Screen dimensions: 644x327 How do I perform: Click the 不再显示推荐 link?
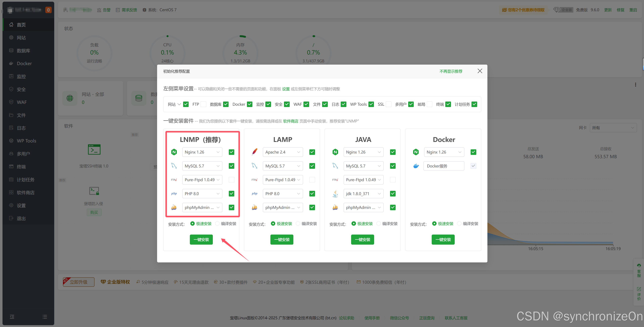pyautogui.click(x=451, y=71)
